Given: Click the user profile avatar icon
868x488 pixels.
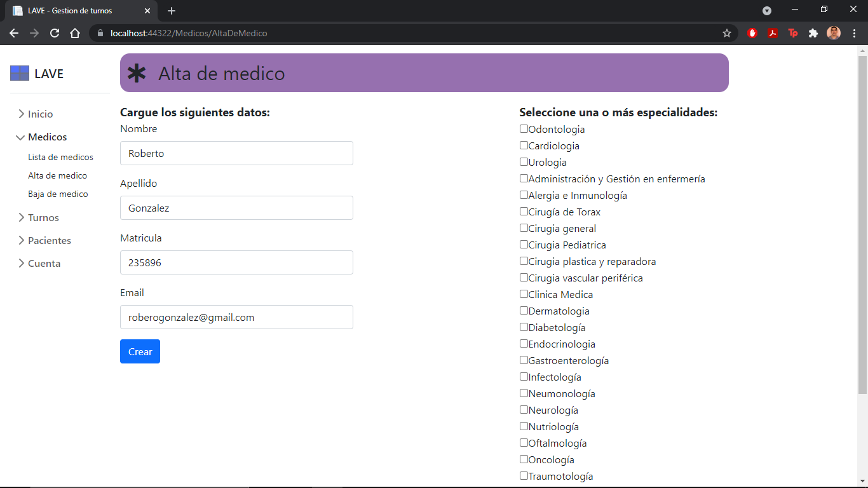Looking at the screenshot, I should click(x=834, y=33).
